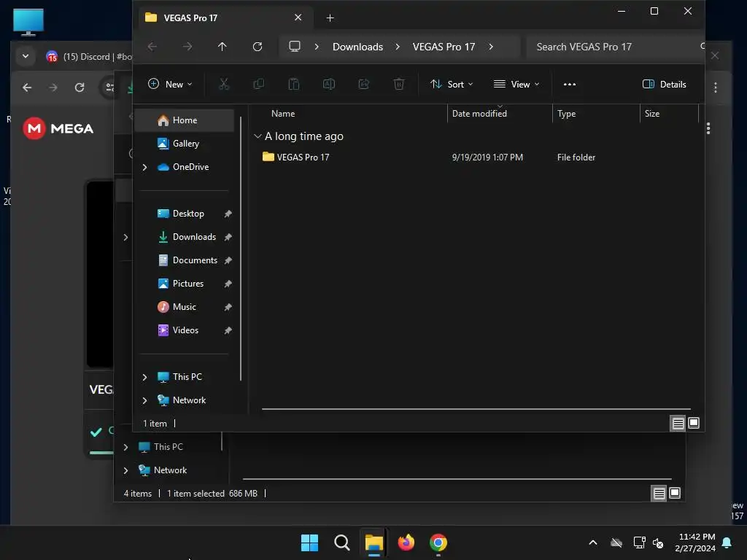Select thumbnails view in back Explorer window
The height and width of the screenshot is (560, 747).
click(675, 494)
